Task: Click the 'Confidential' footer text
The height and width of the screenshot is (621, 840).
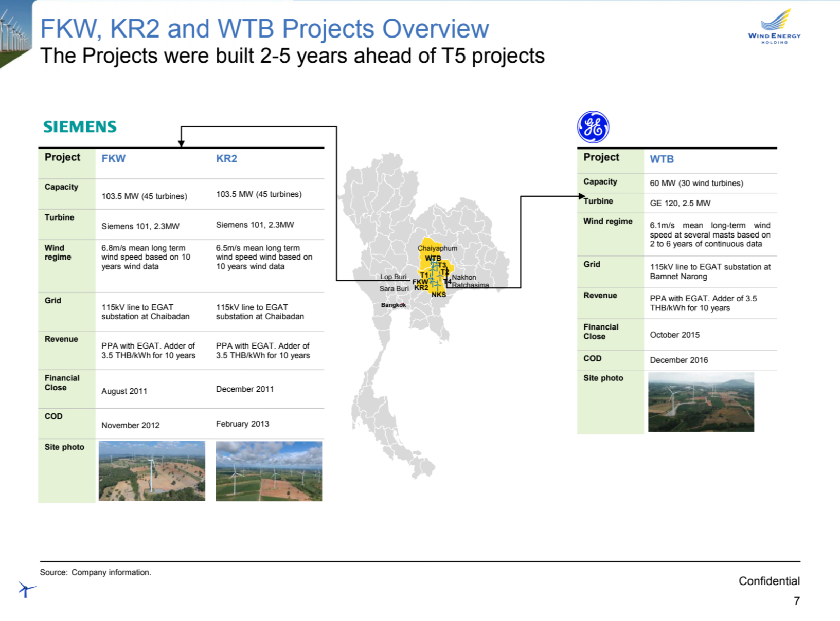Action: coord(769,581)
